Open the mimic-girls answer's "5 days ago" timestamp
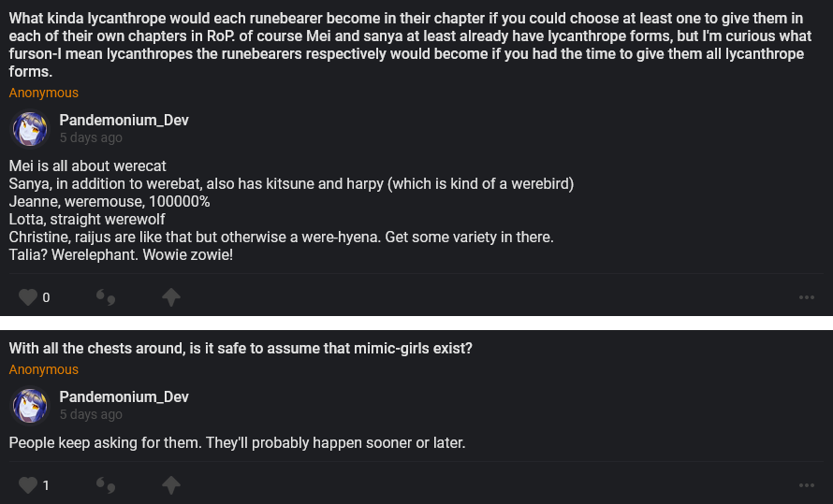This screenshot has height=504, width=833. click(x=91, y=414)
